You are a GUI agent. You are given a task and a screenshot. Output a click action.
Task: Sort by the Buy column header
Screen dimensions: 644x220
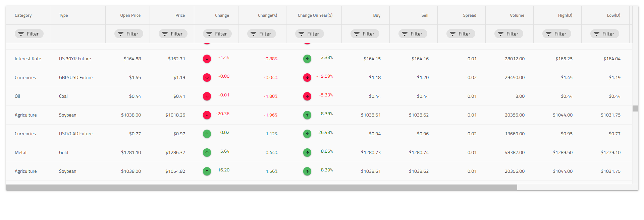[377, 15]
